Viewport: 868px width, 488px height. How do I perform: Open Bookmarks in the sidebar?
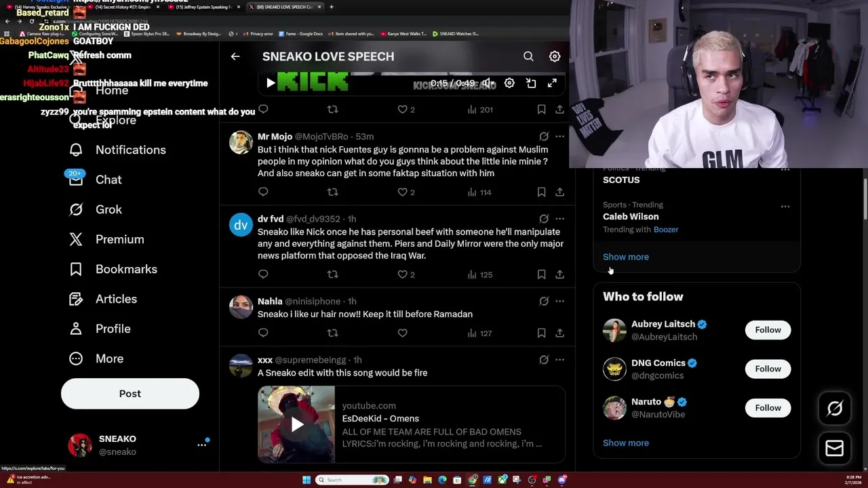[x=113, y=269]
